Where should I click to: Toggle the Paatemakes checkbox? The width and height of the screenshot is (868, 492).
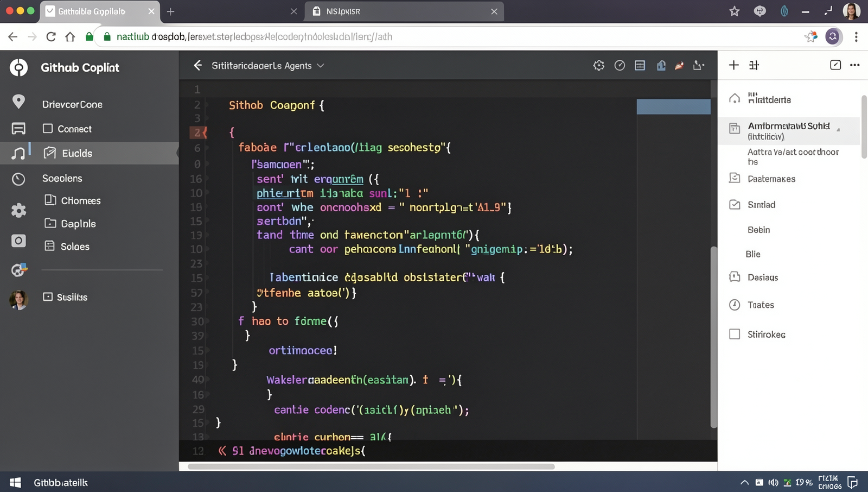pos(735,178)
